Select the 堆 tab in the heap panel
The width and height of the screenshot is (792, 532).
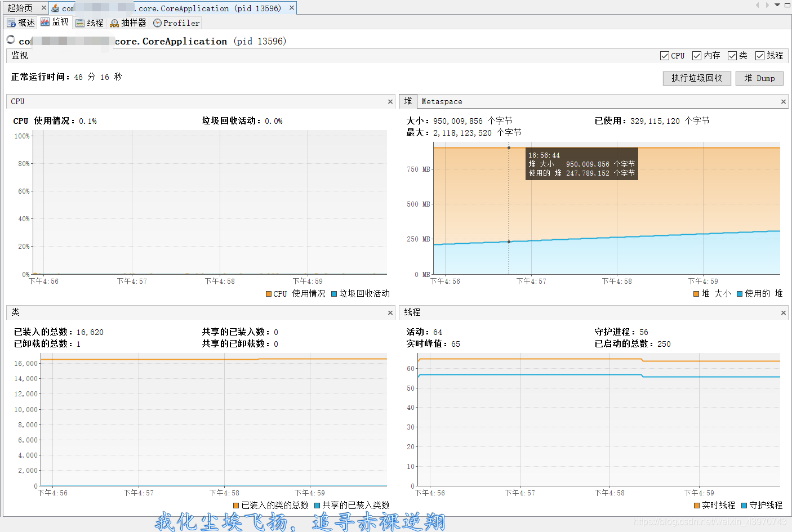(x=407, y=101)
